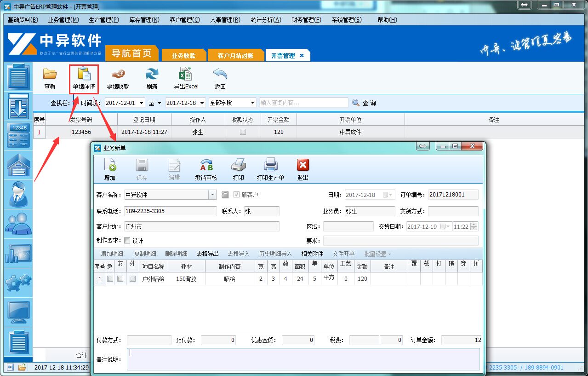Image resolution: width=588 pixels, height=376 pixels.
Task: Toggle 收款状态 checkbox for invoice 123456
Action: pyautogui.click(x=243, y=132)
